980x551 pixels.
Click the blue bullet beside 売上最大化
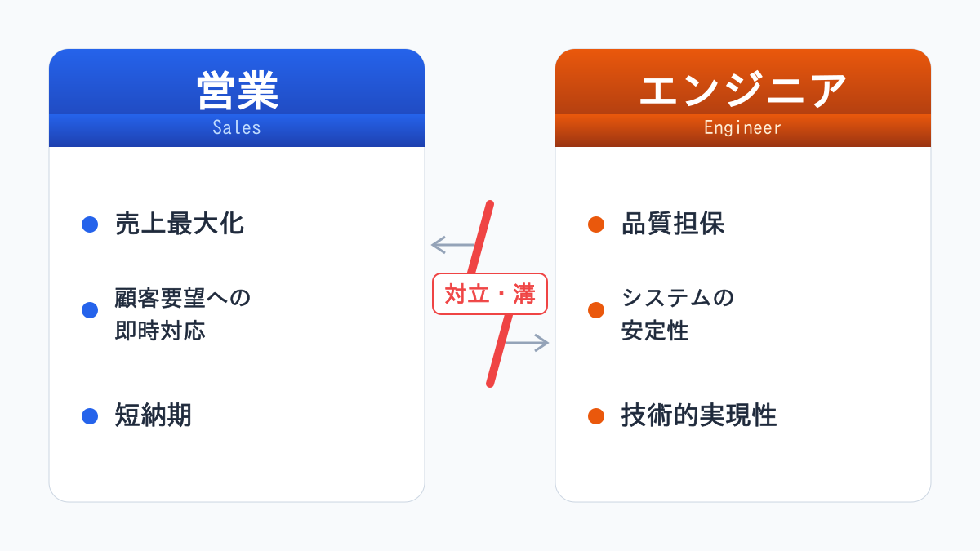click(90, 224)
